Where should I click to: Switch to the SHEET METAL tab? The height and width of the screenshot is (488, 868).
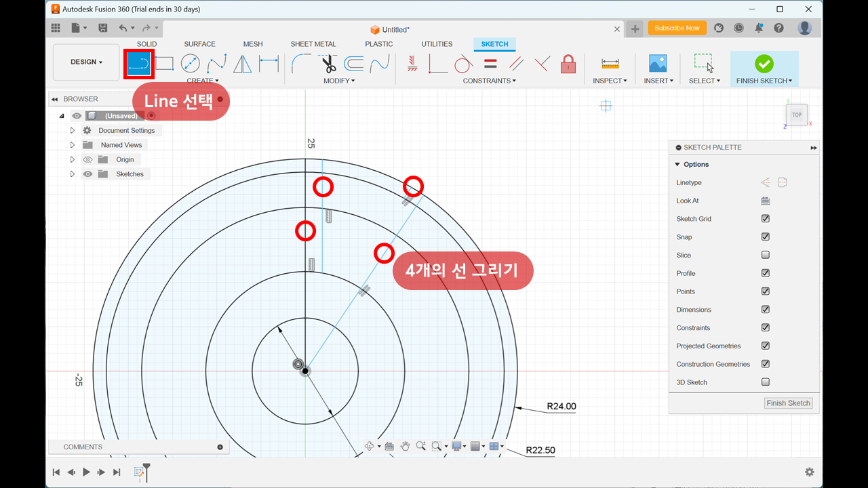click(x=313, y=44)
